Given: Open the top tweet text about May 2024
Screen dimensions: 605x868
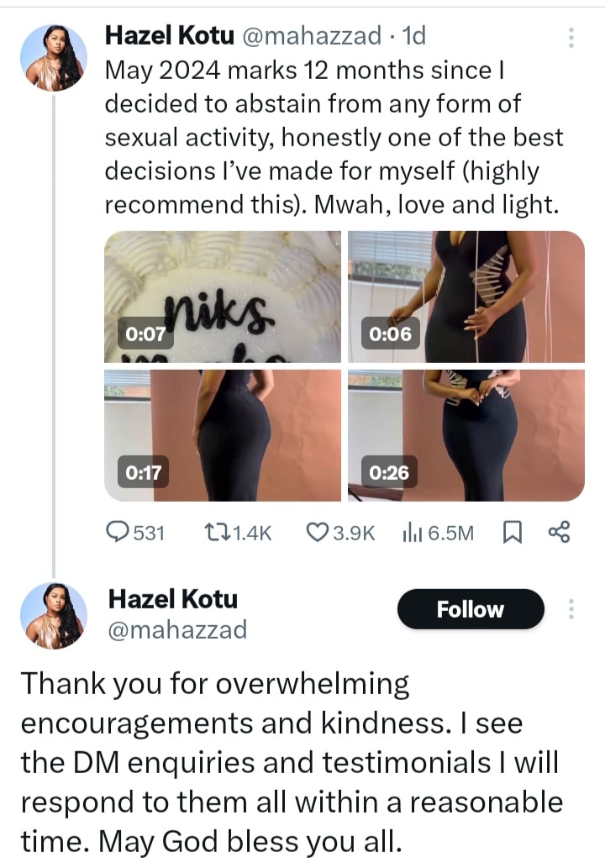Looking at the screenshot, I should click(332, 138).
